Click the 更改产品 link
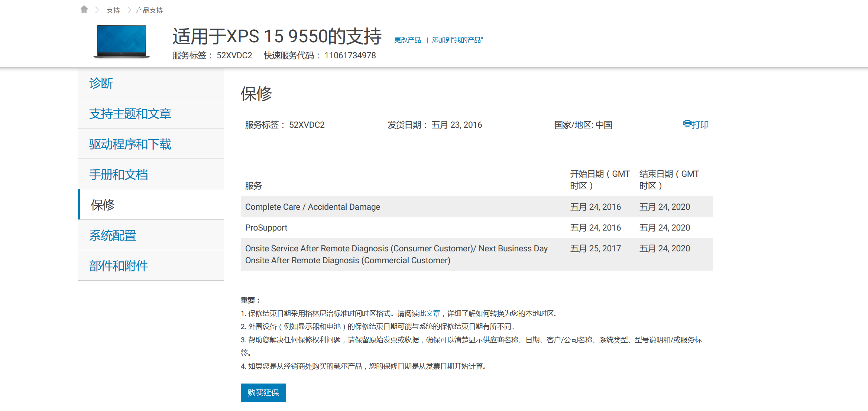Viewport: 868px width, 411px height. [407, 40]
